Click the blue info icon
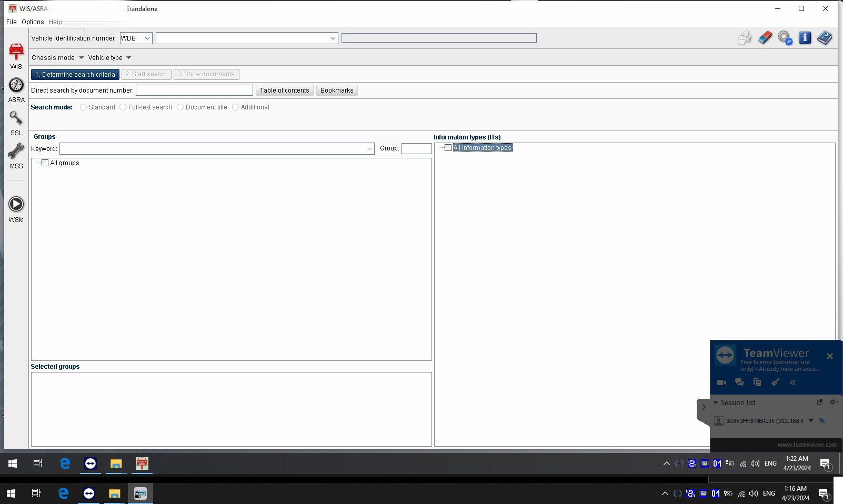The image size is (843, 504). [805, 38]
